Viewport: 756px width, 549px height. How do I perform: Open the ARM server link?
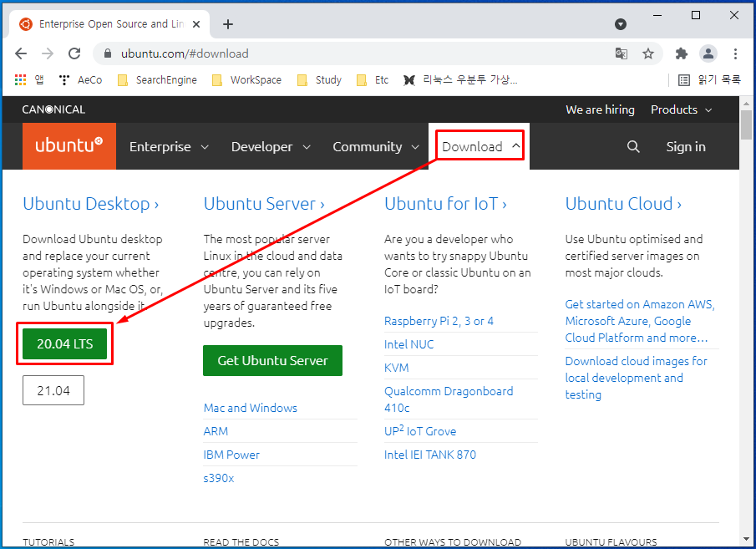[216, 431]
